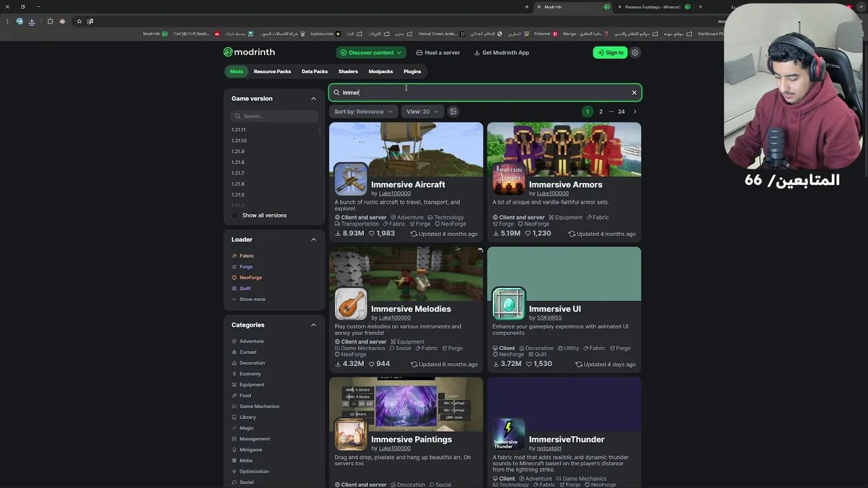Open the Immersive Paintings mod icon
The width and height of the screenshot is (868, 488).
tap(351, 434)
